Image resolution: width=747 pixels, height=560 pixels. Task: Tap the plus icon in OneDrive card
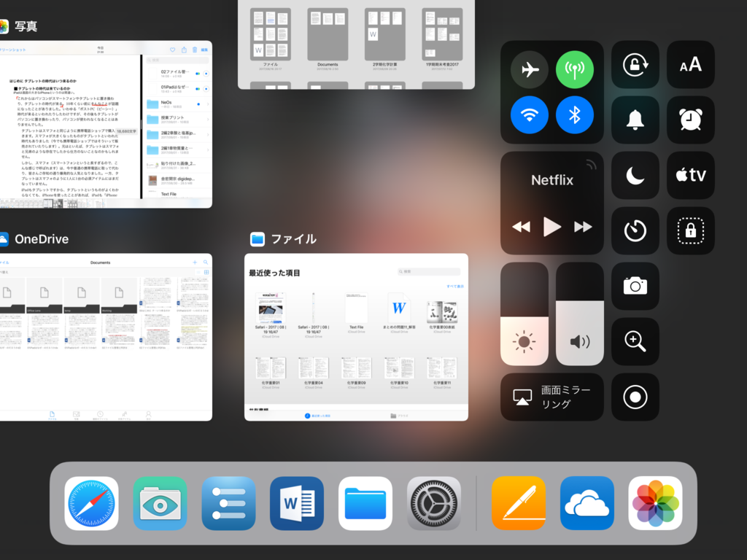(195, 262)
